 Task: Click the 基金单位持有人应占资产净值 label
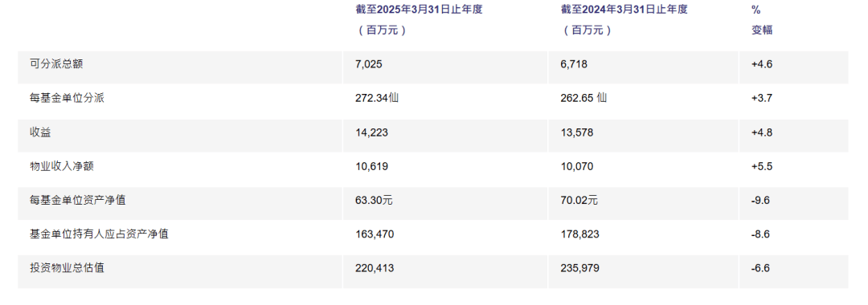99,234
